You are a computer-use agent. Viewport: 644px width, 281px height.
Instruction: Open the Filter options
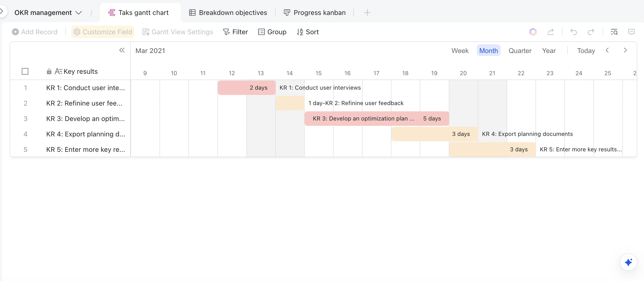click(x=235, y=32)
